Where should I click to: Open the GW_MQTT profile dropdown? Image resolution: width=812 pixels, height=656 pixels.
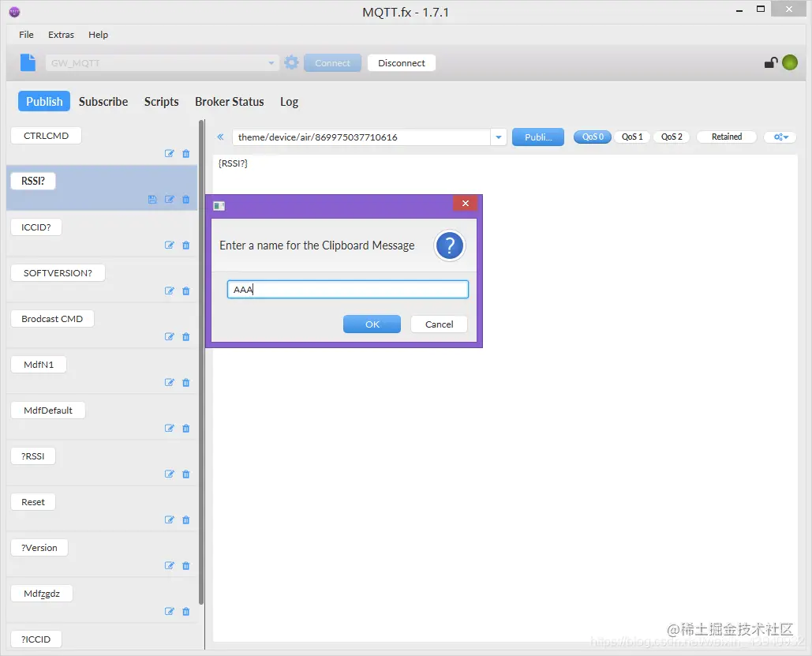pos(163,62)
